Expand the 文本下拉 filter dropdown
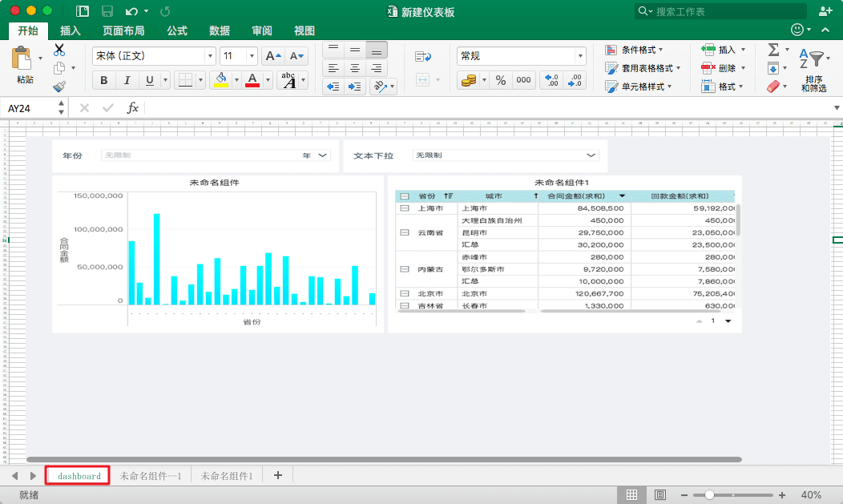843x504 pixels. [591, 155]
